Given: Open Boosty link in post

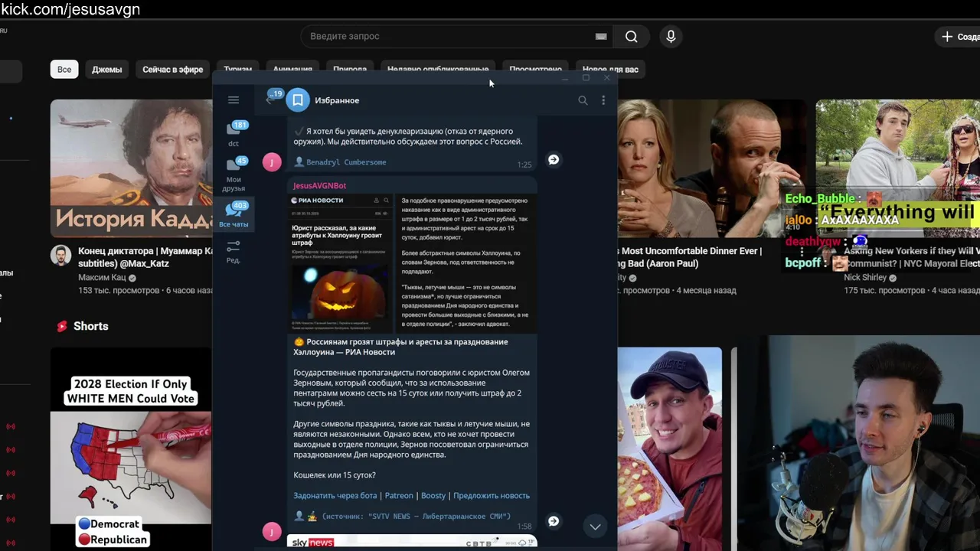Looking at the screenshot, I should coord(433,495).
